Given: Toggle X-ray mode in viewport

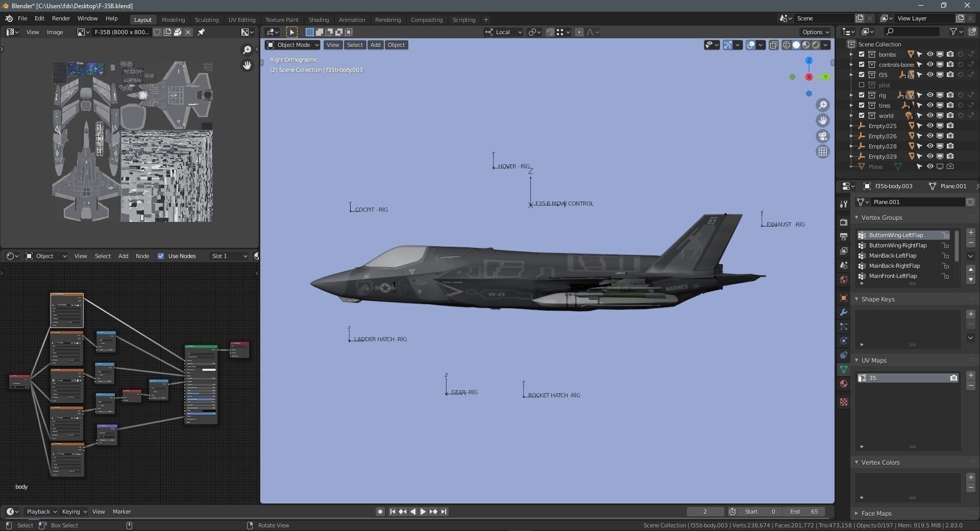Looking at the screenshot, I should pos(774,45).
